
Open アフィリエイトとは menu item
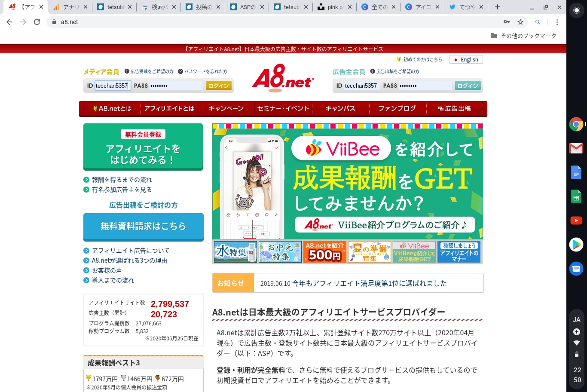pyautogui.click(x=169, y=108)
